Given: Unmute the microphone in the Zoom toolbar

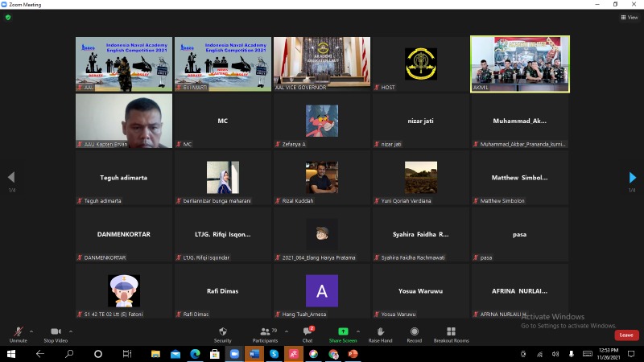Looking at the screenshot, I should [x=18, y=332].
